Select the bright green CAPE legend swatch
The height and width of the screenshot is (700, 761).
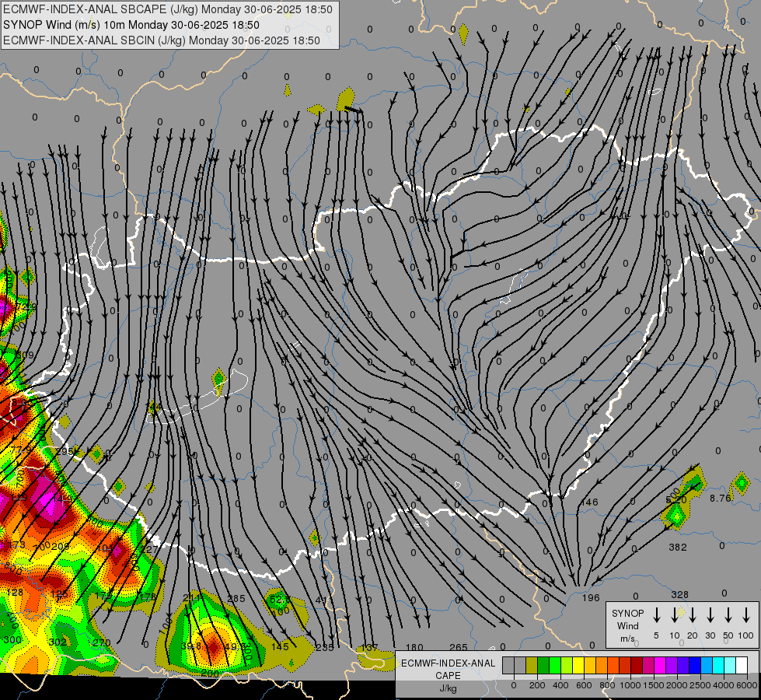pyautogui.click(x=555, y=665)
